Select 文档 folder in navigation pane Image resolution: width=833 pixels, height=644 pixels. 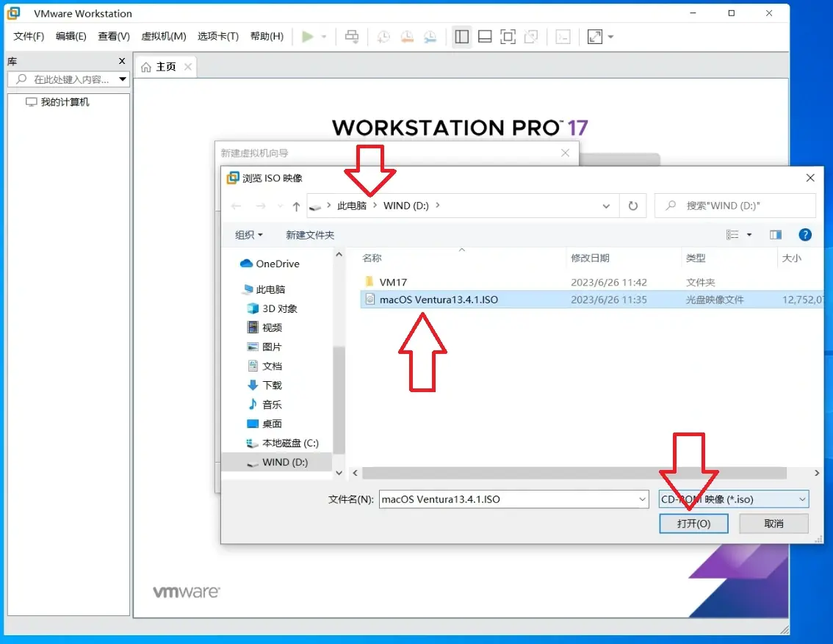tap(264, 366)
